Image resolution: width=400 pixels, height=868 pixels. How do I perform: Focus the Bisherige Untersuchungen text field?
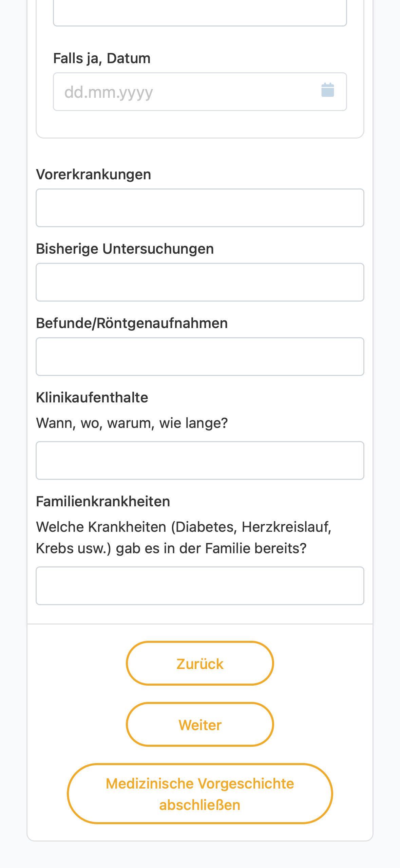coord(200,282)
